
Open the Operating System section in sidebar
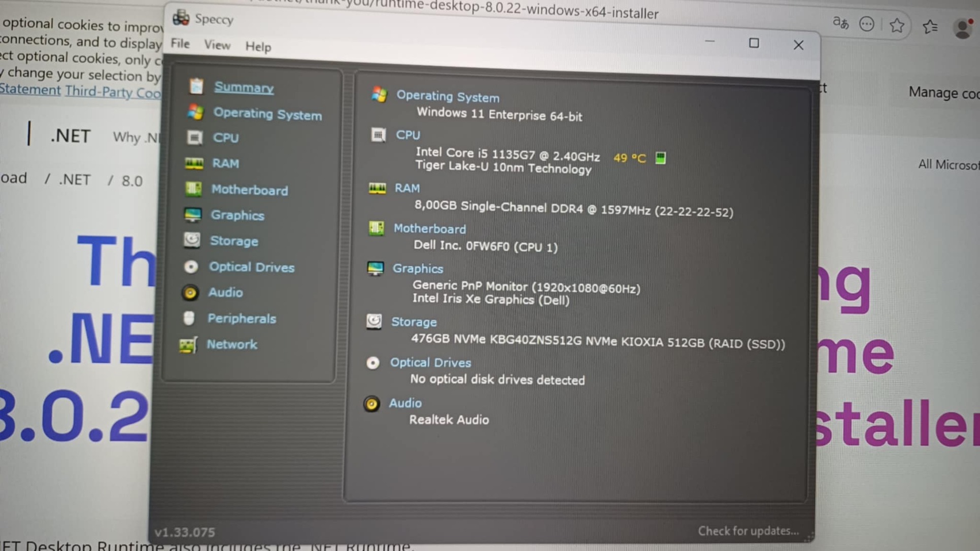267,114
